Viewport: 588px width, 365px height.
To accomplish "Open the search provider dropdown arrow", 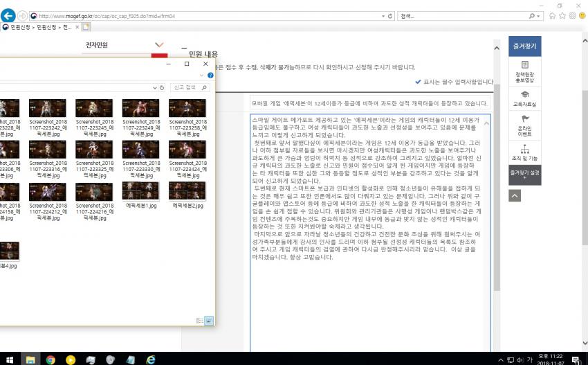I will [x=538, y=16].
